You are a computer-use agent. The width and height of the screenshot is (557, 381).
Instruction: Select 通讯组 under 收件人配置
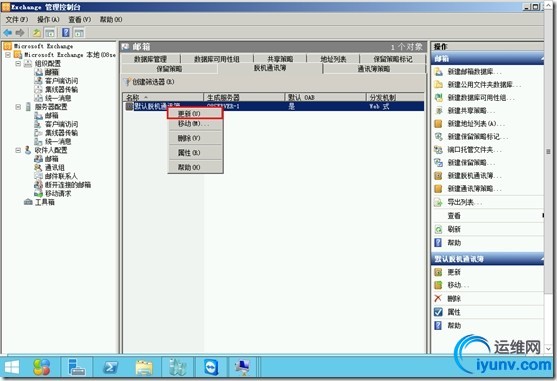click(55, 168)
